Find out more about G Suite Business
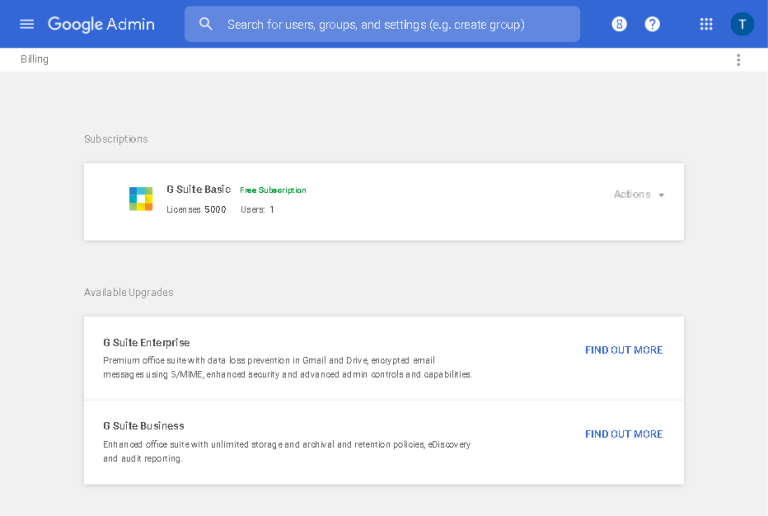The width and height of the screenshot is (768, 516). [x=624, y=434]
